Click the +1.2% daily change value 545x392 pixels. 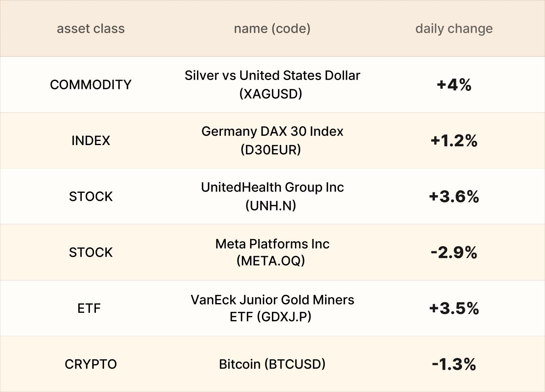pyautogui.click(x=454, y=141)
